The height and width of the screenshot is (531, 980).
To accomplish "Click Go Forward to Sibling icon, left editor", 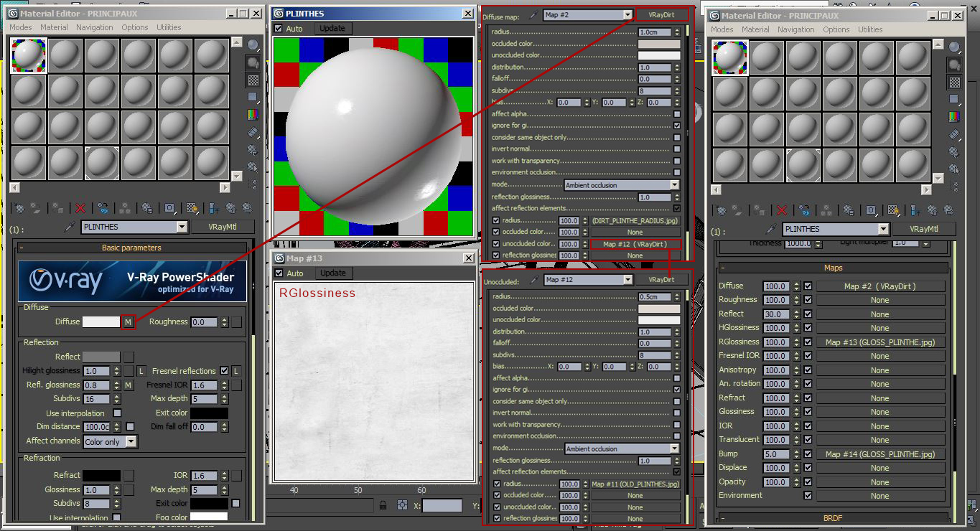I will point(246,208).
